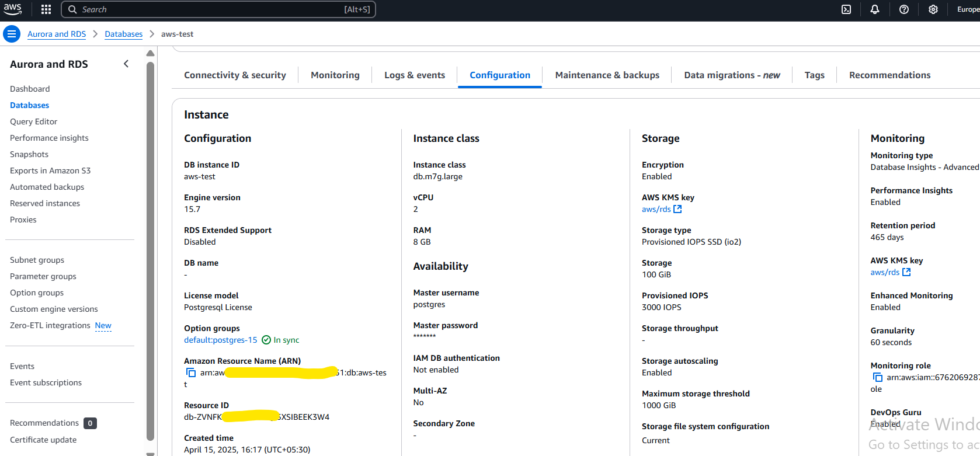Open Custom engine versions in the sidebar

pyautogui.click(x=54, y=309)
